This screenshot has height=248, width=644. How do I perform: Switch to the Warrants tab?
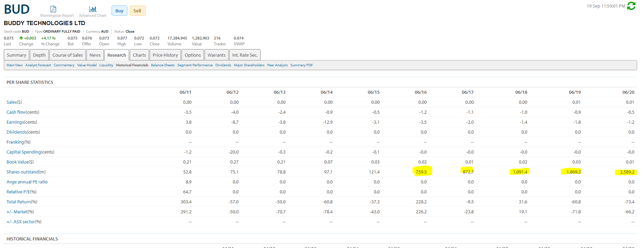coord(217,55)
